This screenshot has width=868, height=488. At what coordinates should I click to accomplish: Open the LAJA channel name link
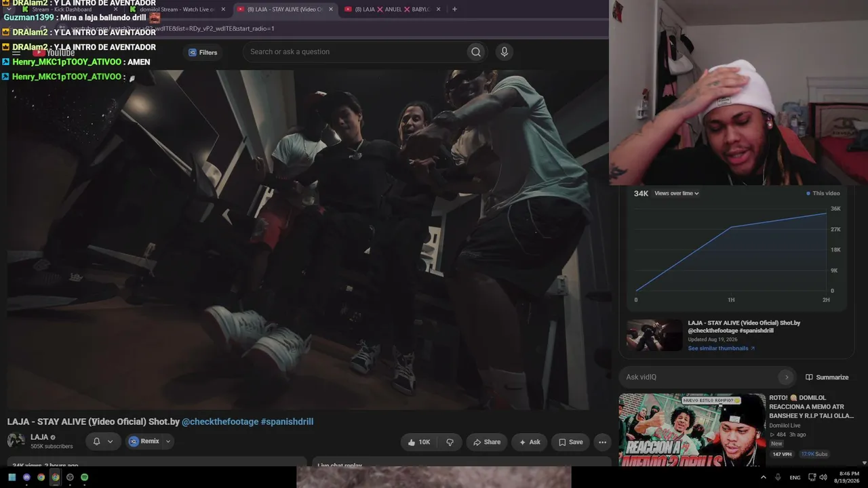tap(39, 437)
